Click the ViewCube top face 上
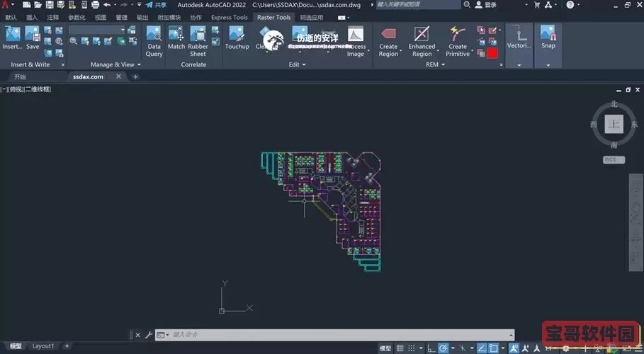The image size is (644, 354). click(614, 124)
